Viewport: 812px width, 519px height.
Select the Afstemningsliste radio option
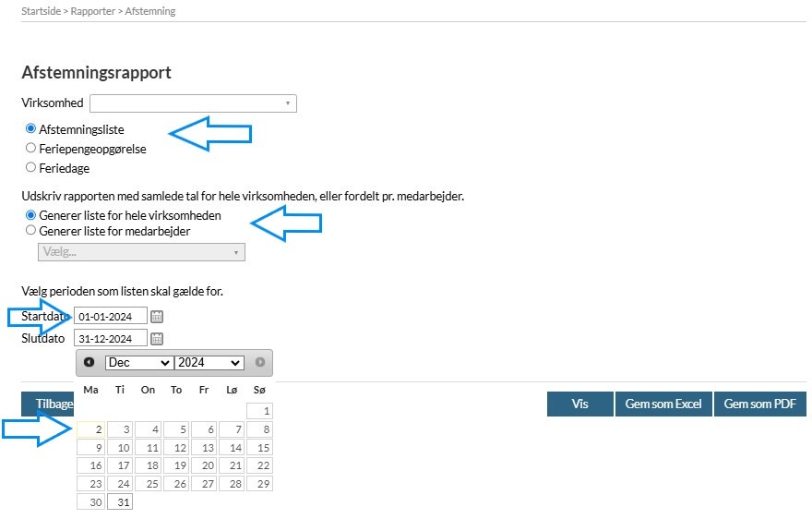coord(31,129)
